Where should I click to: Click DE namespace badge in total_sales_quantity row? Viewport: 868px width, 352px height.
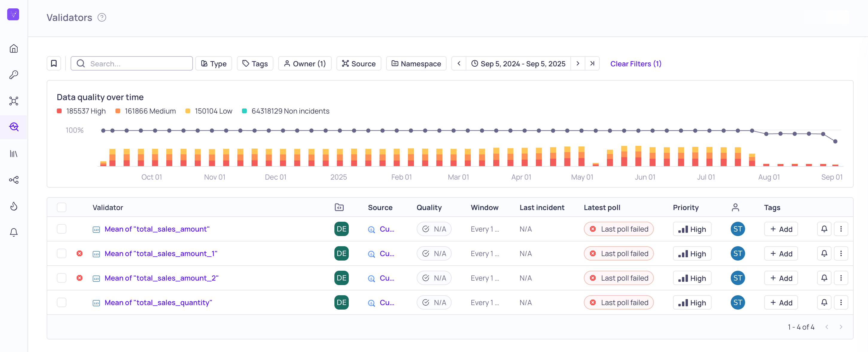[341, 302]
